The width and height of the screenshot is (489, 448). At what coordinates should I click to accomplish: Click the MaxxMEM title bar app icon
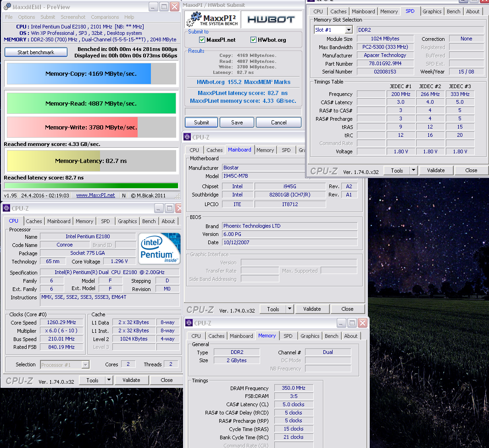(7, 6)
